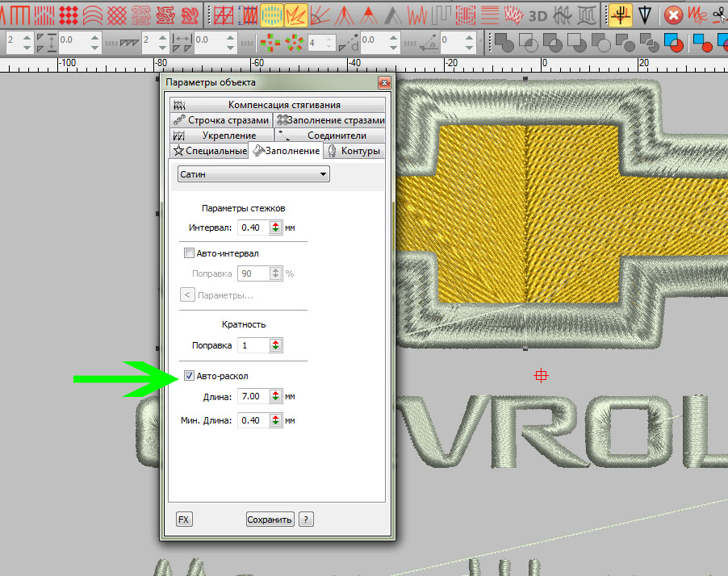Click the FX button

[x=184, y=520]
